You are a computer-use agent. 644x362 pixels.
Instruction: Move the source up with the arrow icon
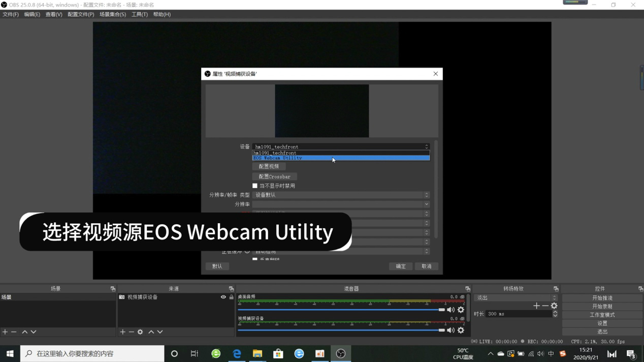(x=150, y=332)
